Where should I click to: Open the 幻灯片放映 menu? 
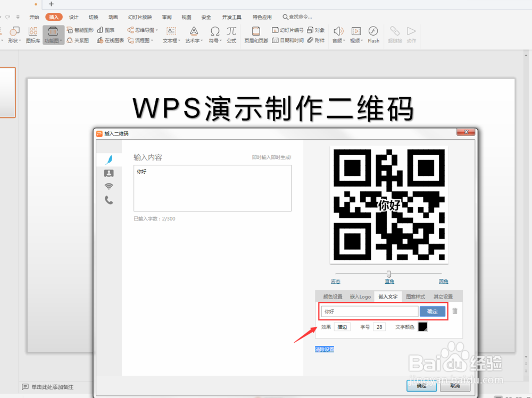click(140, 16)
